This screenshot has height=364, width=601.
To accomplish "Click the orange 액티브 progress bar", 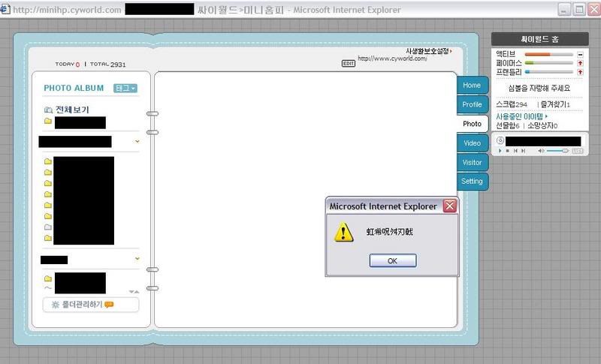I will [x=549, y=54].
